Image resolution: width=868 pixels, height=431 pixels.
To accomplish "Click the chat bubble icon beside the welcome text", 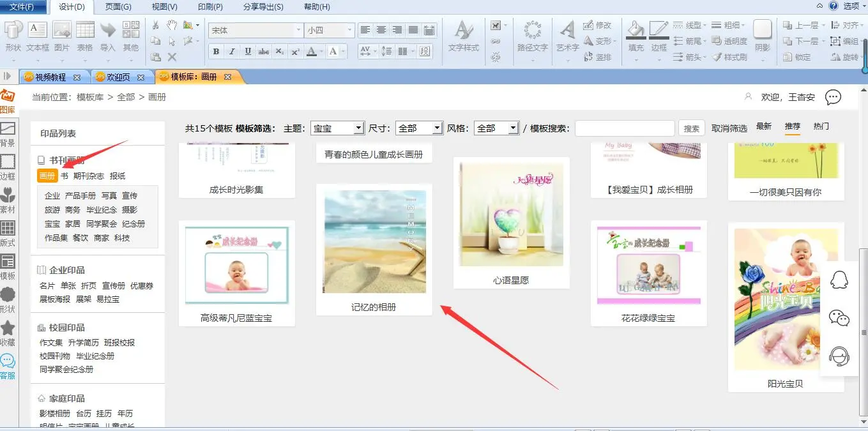I will [833, 97].
